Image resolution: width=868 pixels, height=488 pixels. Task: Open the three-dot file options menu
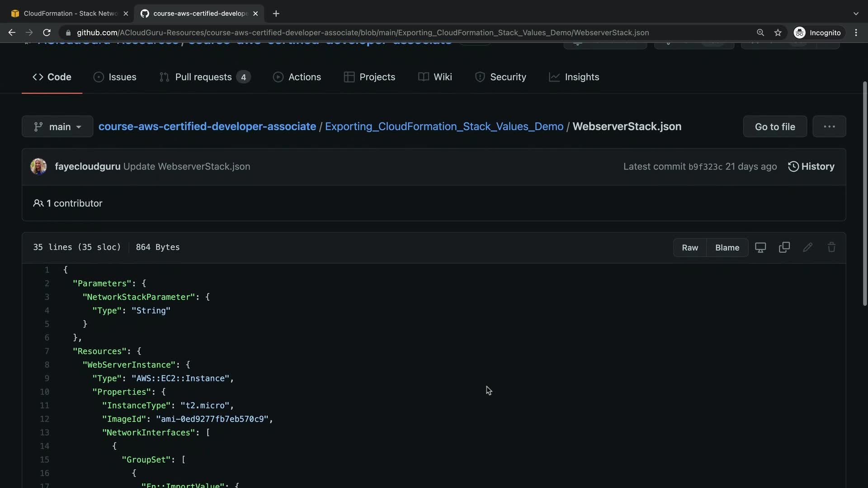[829, 127]
